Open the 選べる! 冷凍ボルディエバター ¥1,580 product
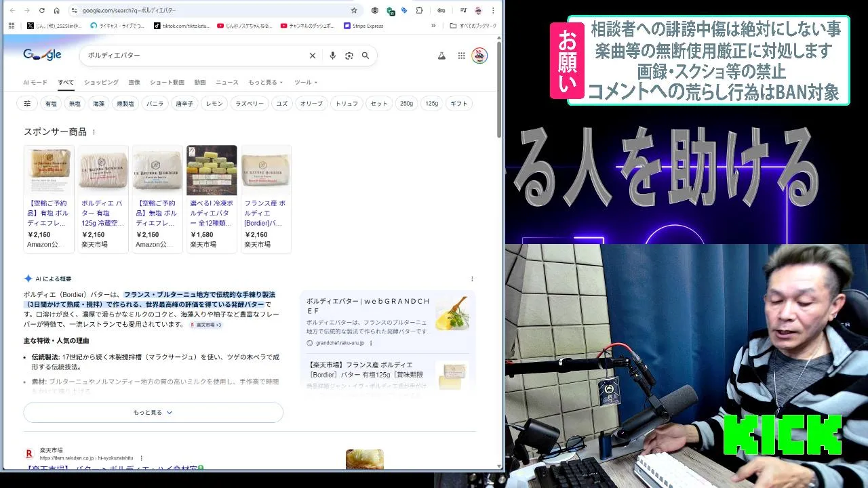This screenshot has height=488, width=868. (212, 198)
